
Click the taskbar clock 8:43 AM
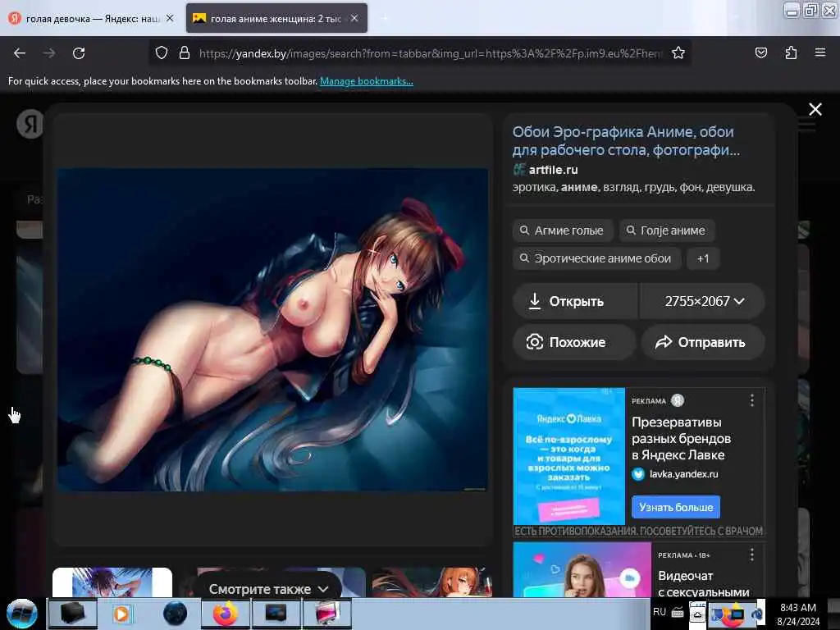pos(798,608)
